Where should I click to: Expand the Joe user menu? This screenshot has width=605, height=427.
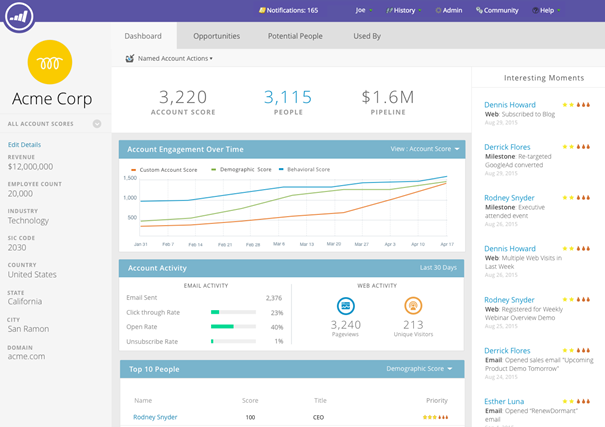coord(363,10)
